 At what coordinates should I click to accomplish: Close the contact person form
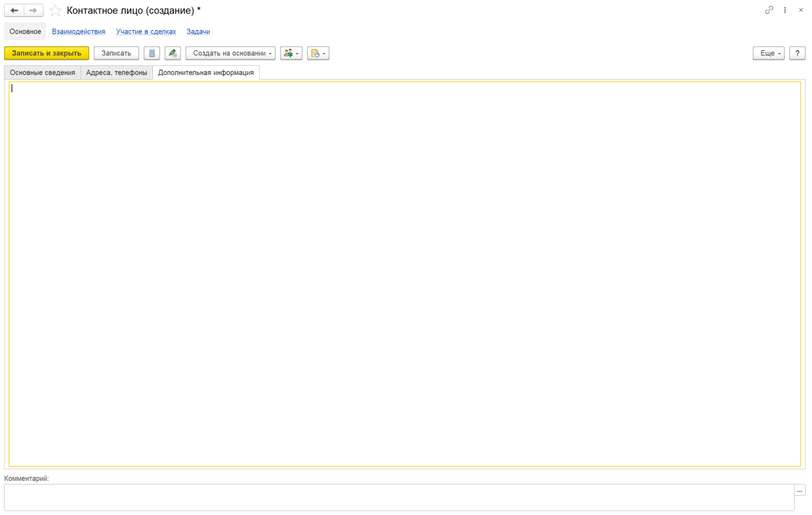pyautogui.click(x=801, y=10)
